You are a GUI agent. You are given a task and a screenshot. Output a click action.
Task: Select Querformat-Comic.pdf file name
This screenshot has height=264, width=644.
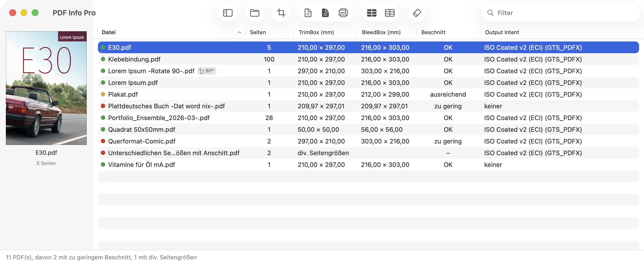click(142, 141)
